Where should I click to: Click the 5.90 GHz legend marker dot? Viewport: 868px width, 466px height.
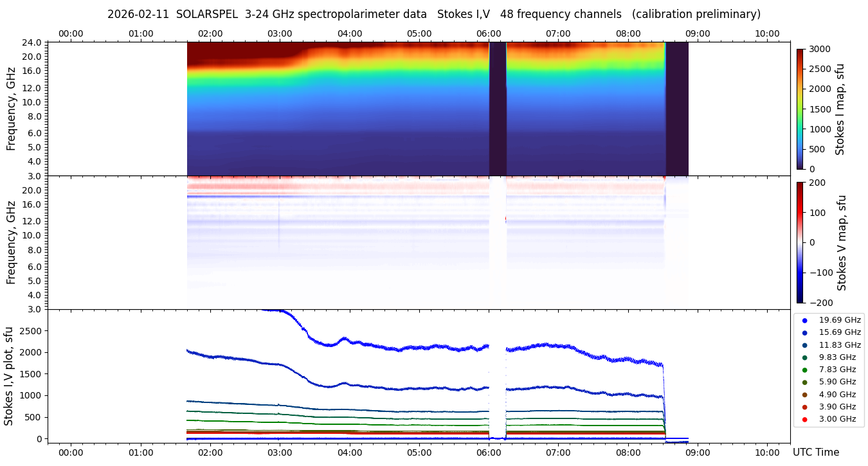coord(804,382)
